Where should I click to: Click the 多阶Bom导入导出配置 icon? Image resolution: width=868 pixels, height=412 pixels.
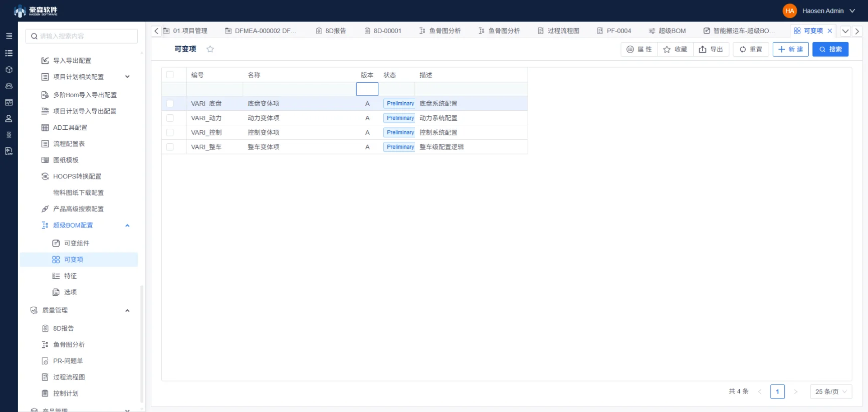pos(45,95)
